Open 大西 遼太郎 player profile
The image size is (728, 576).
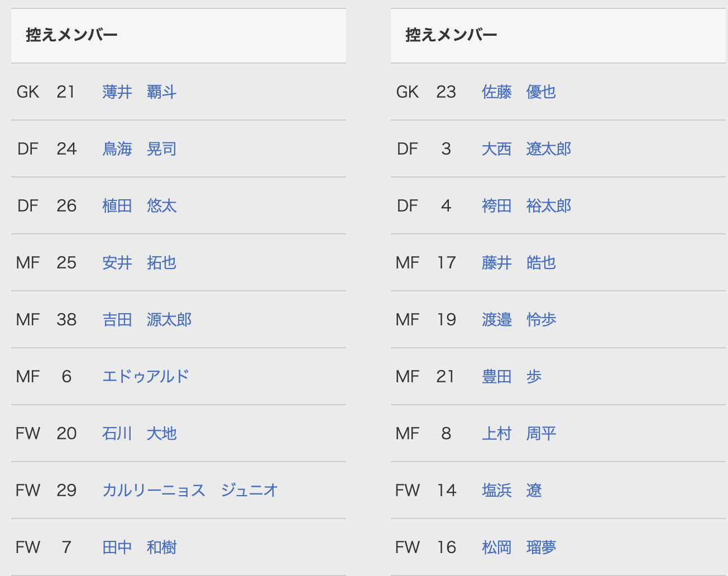point(526,149)
